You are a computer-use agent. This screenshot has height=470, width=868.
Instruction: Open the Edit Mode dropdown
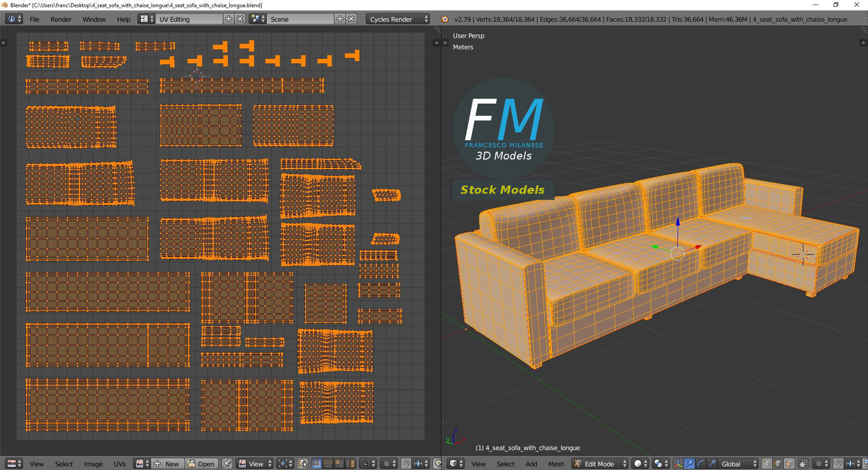(x=600, y=464)
